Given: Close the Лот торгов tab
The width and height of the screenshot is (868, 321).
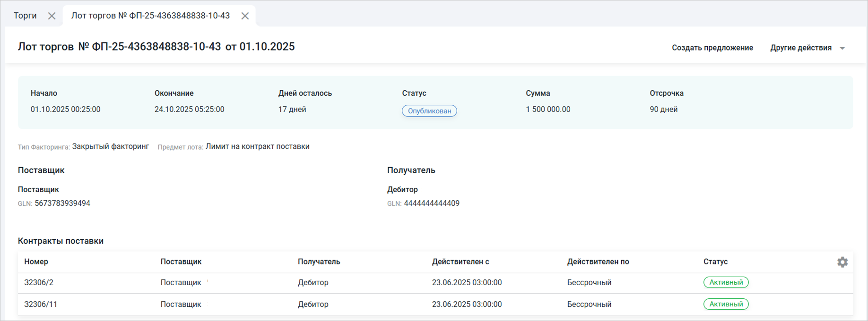Looking at the screenshot, I should (245, 16).
